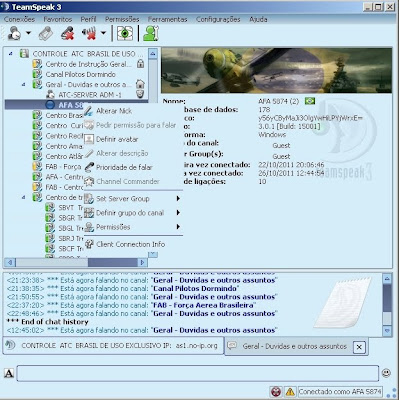Click the Set Server Group icon

click(x=89, y=198)
